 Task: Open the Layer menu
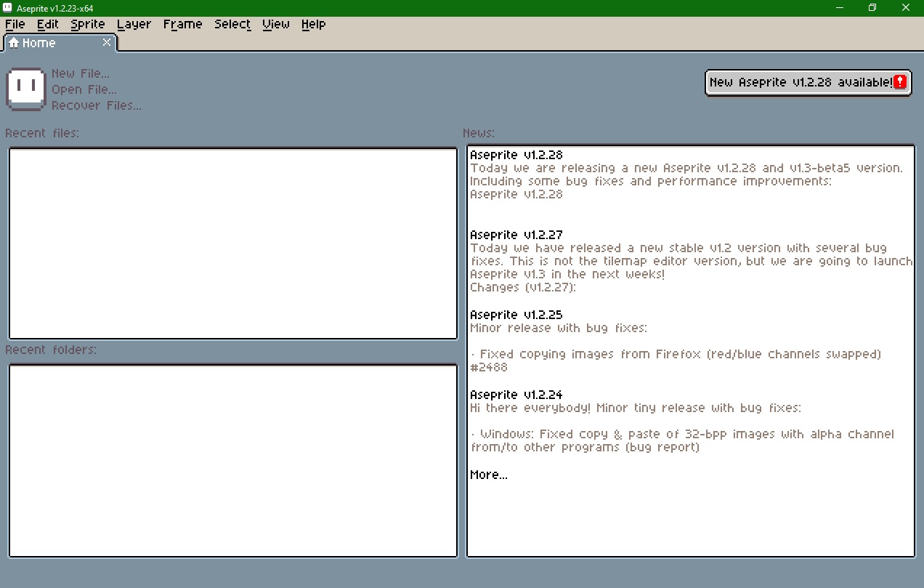pyautogui.click(x=134, y=24)
